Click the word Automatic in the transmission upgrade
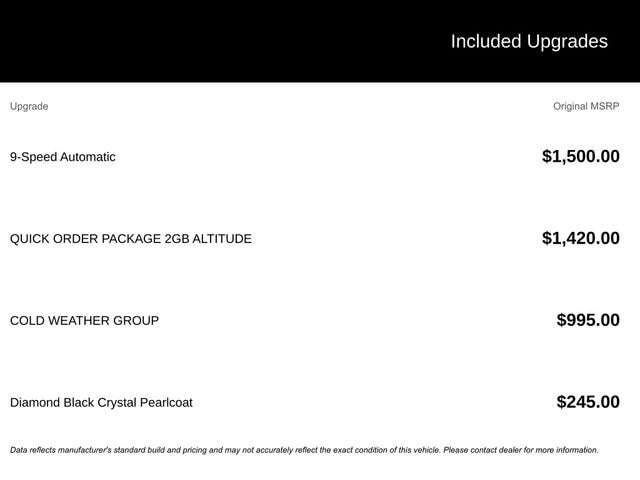640x480 pixels. tap(88, 157)
